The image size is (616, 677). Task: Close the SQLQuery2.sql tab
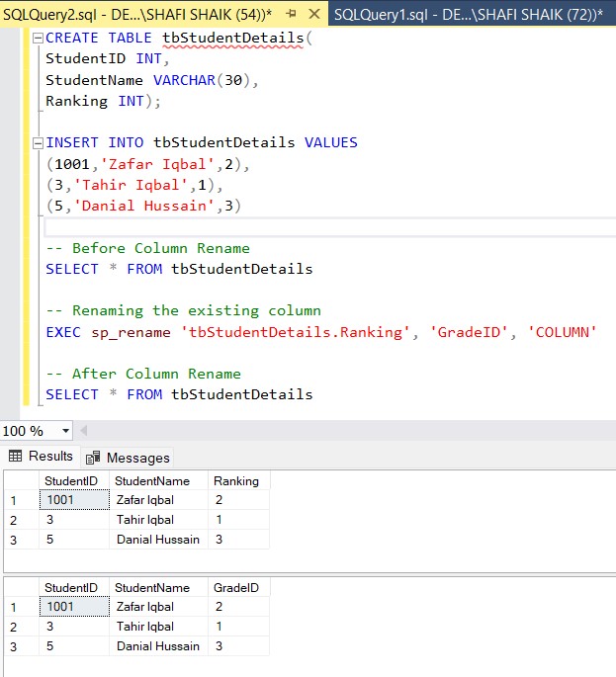314,14
